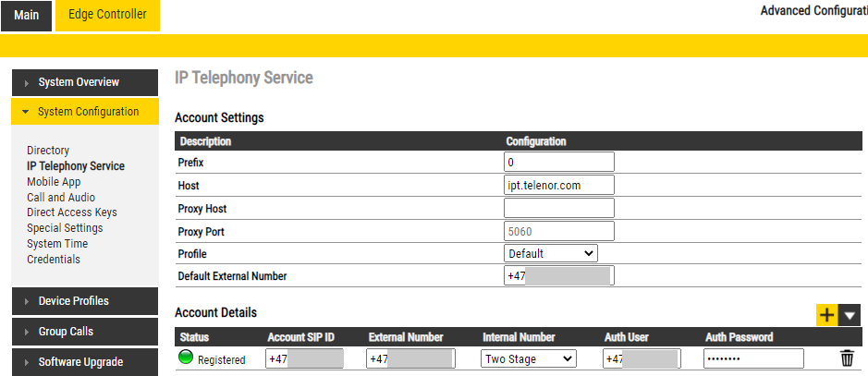Click the Auth Password field
Image resolution: width=868 pixels, height=376 pixels.
[x=753, y=359]
